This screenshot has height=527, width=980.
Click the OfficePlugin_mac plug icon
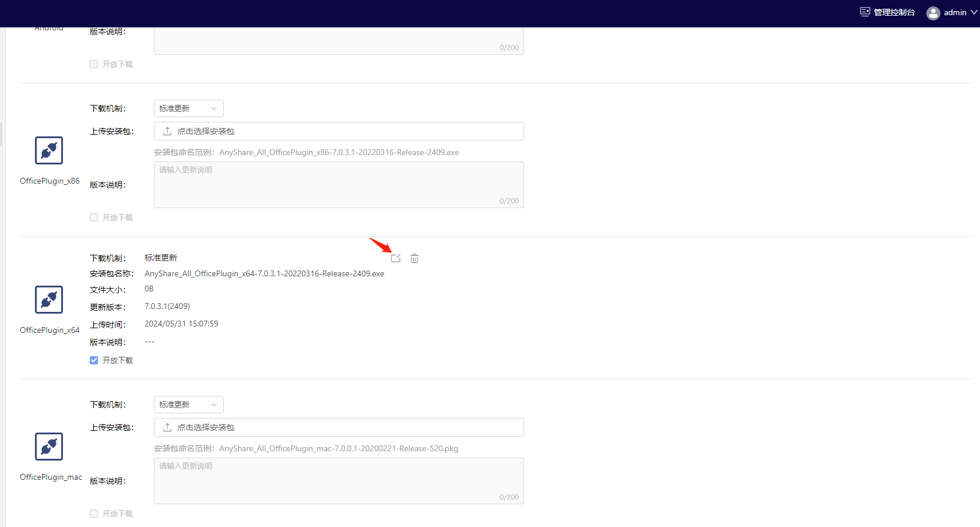click(49, 447)
